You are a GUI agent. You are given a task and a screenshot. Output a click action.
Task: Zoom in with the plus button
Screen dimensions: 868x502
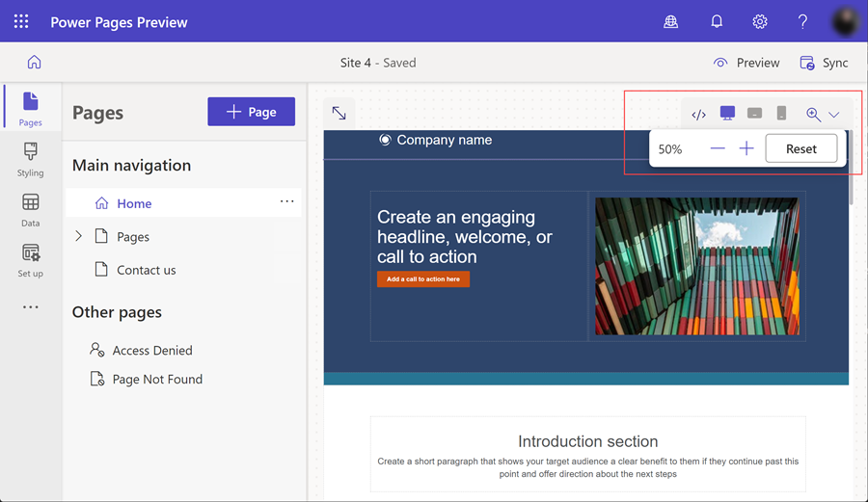[746, 148]
